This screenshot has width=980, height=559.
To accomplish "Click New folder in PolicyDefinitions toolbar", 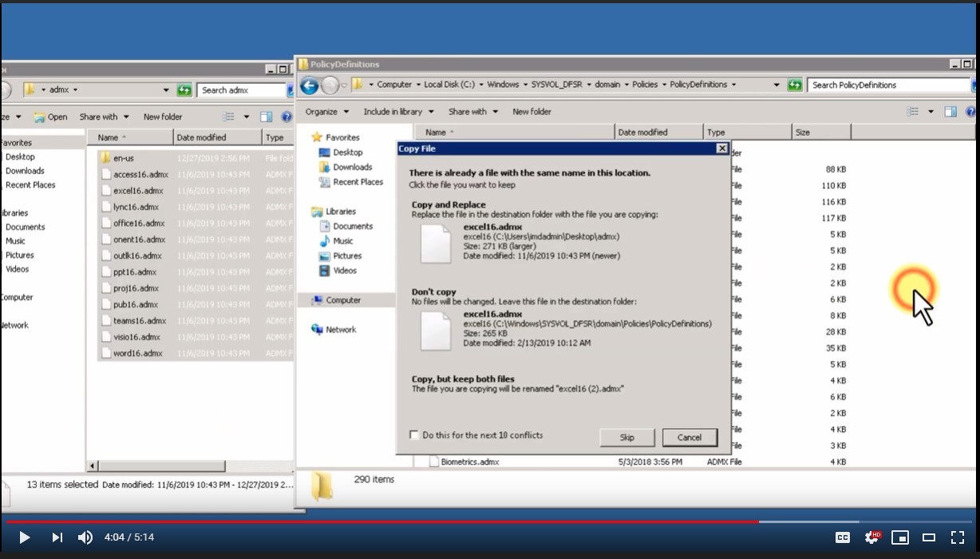I will [x=531, y=112].
